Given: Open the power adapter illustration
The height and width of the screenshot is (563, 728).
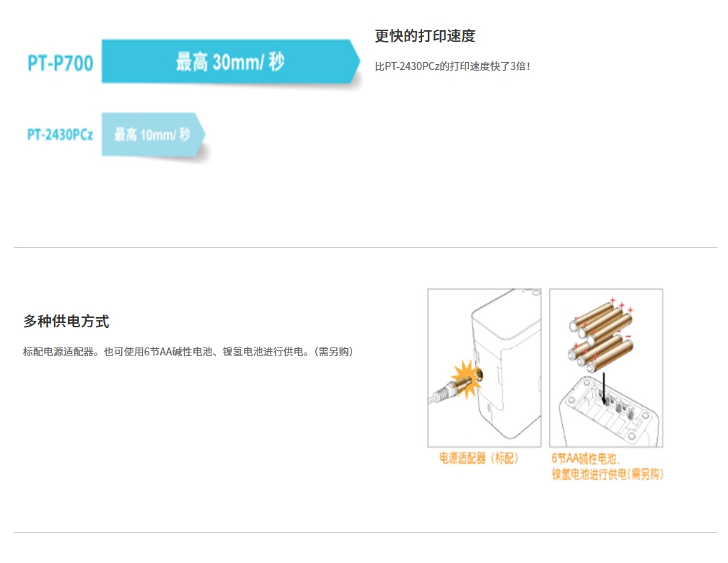Looking at the screenshot, I should click(484, 368).
